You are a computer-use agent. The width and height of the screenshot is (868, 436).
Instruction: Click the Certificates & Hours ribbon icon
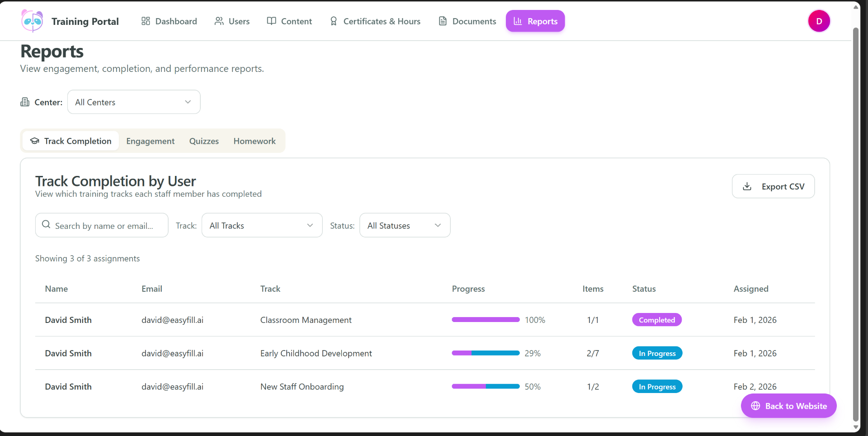pos(334,21)
